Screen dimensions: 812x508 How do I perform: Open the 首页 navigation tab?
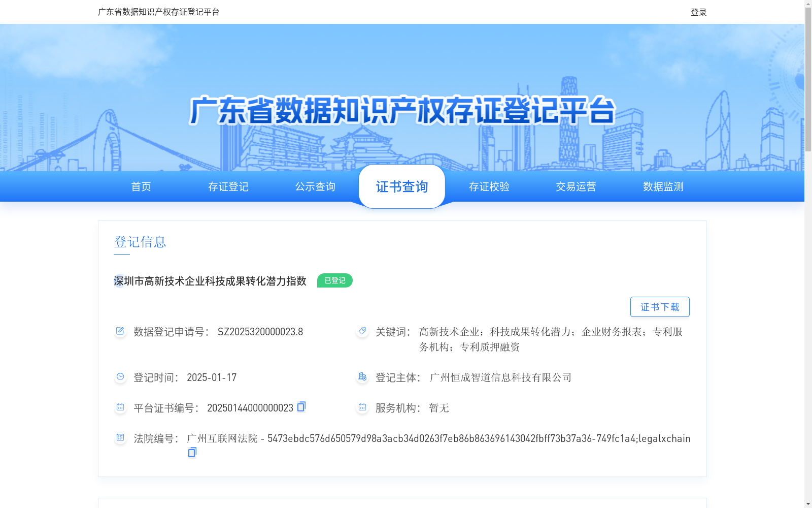pos(141,186)
